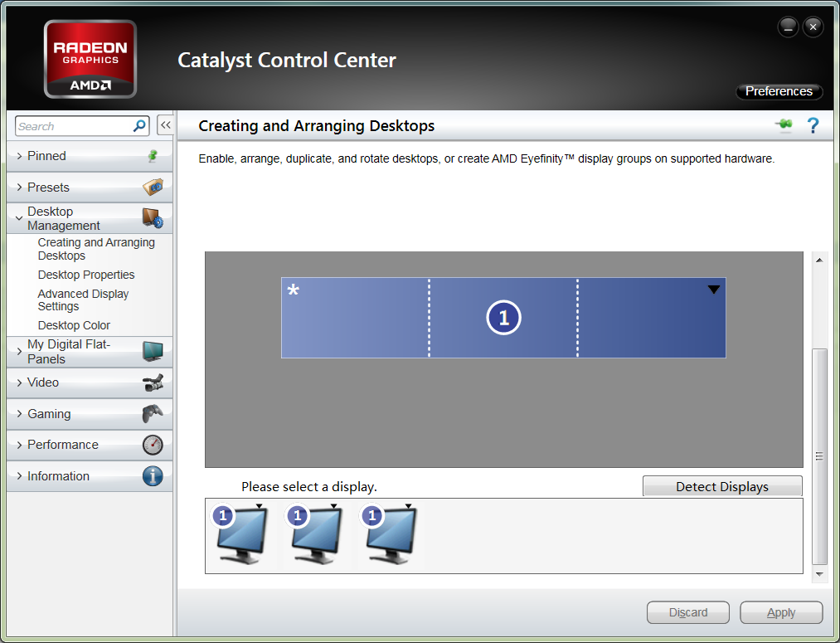This screenshot has height=643, width=840.
Task: Click the Presets package icon
Action: click(153, 187)
